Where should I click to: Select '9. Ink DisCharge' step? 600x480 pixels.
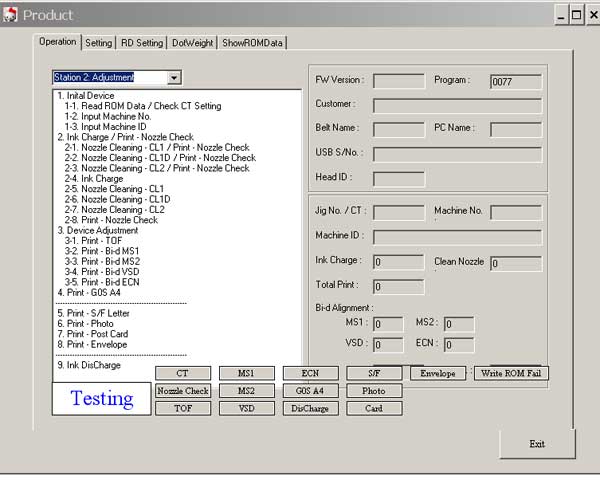pyautogui.click(x=89, y=365)
